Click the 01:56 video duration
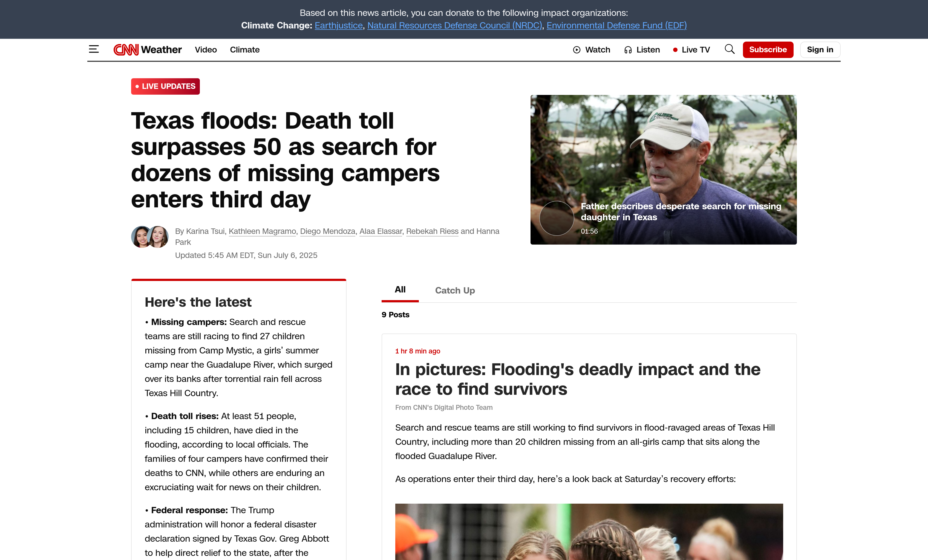 tap(589, 231)
